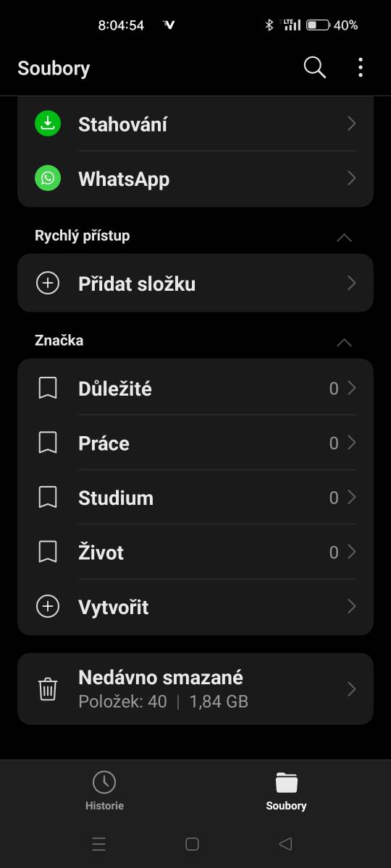The height and width of the screenshot is (868, 391).
Task: Tap the bookmark icon next to Důležité
Action: pos(48,388)
